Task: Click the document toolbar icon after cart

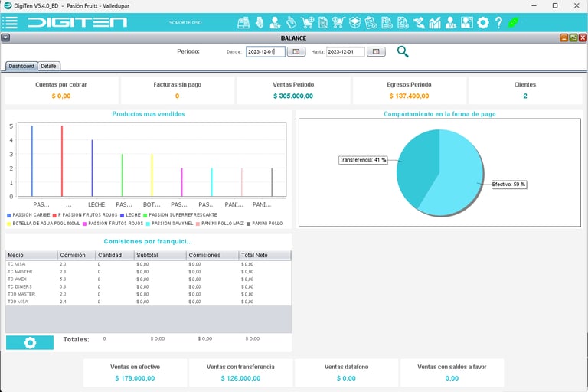Action: pos(323,22)
